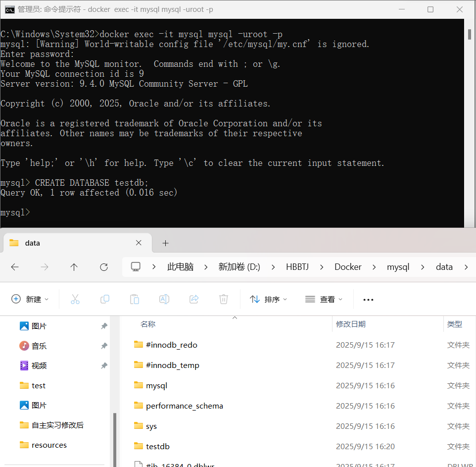
Task: Open the test folder in sidebar
Action: click(x=39, y=385)
